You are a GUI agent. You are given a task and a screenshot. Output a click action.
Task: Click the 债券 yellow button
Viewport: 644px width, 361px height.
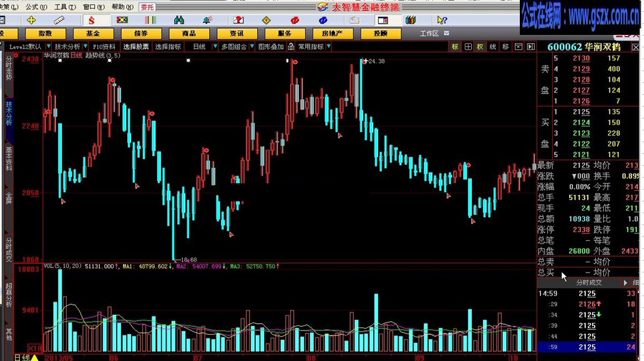(x=141, y=33)
